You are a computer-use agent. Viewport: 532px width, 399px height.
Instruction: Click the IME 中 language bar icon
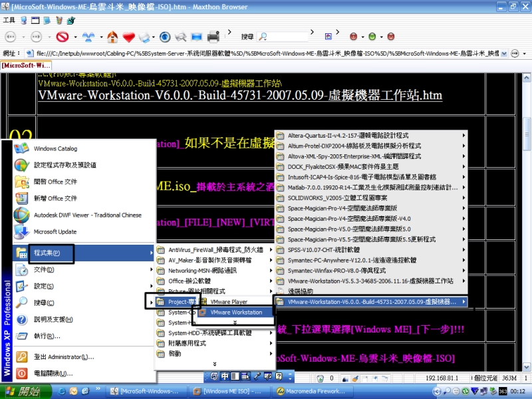(x=225, y=376)
